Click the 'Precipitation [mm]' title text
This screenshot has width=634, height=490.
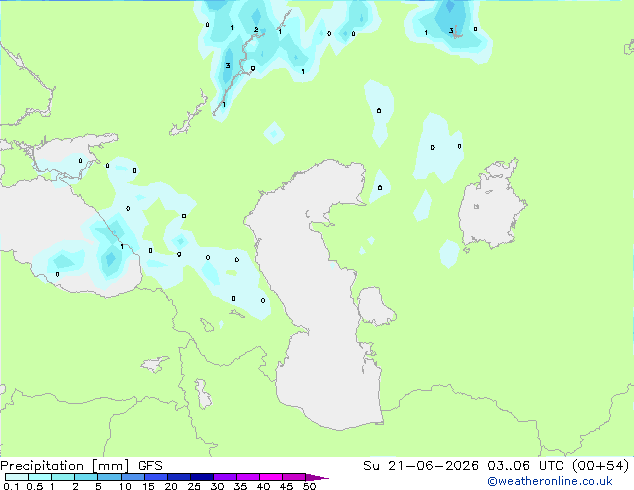point(65,466)
